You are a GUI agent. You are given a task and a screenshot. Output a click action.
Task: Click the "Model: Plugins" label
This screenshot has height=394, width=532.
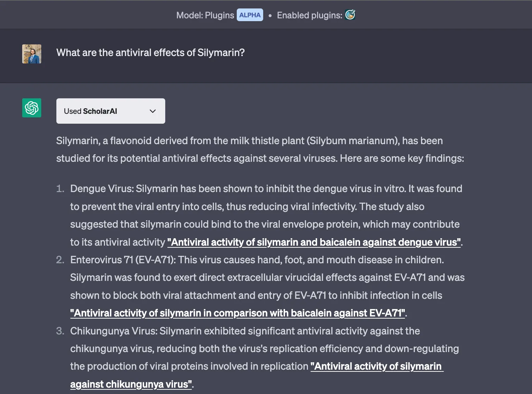click(x=205, y=15)
